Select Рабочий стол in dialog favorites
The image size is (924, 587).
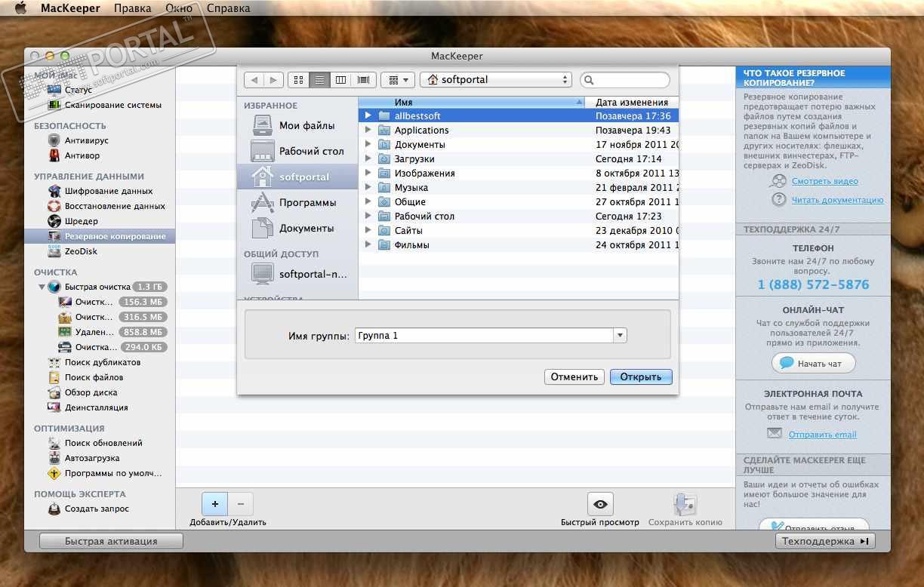pos(297,151)
